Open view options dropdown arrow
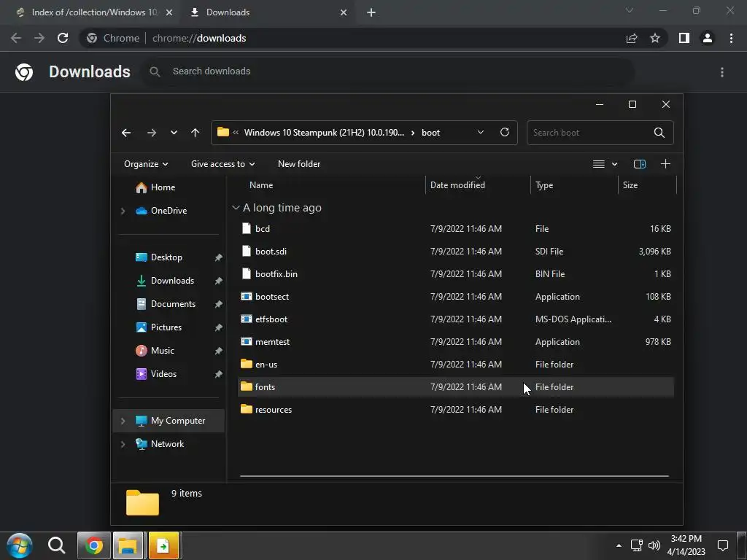 [614, 164]
